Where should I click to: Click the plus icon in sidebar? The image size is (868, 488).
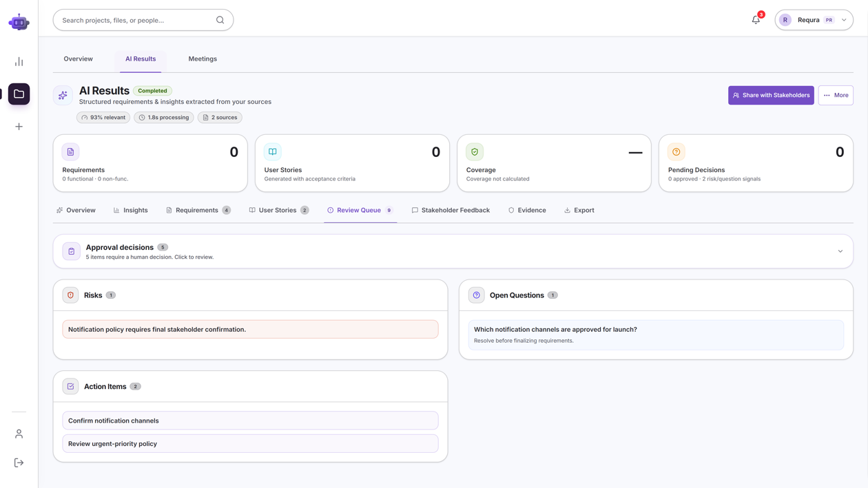[x=19, y=127]
